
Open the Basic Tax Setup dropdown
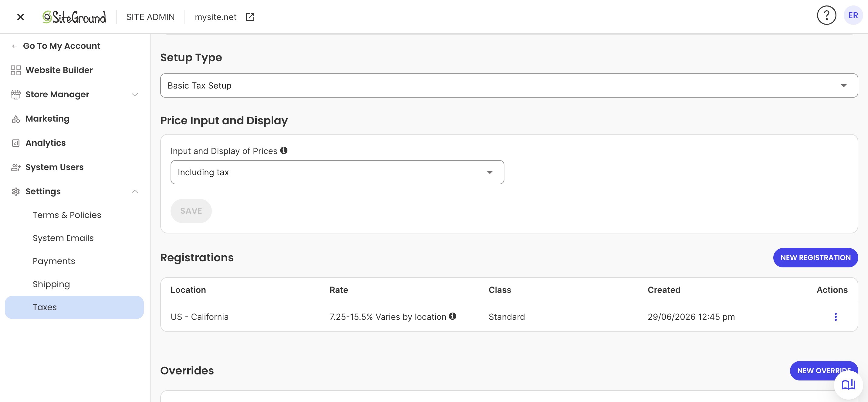click(x=509, y=85)
